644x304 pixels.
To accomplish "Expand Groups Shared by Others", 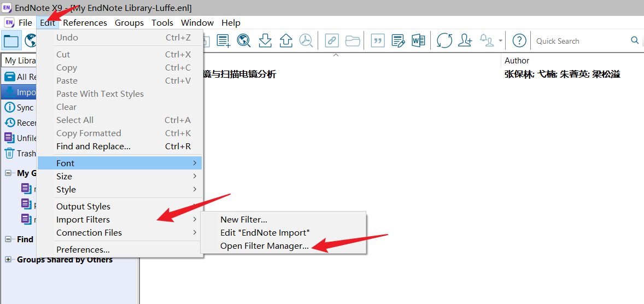I will coord(8,260).
